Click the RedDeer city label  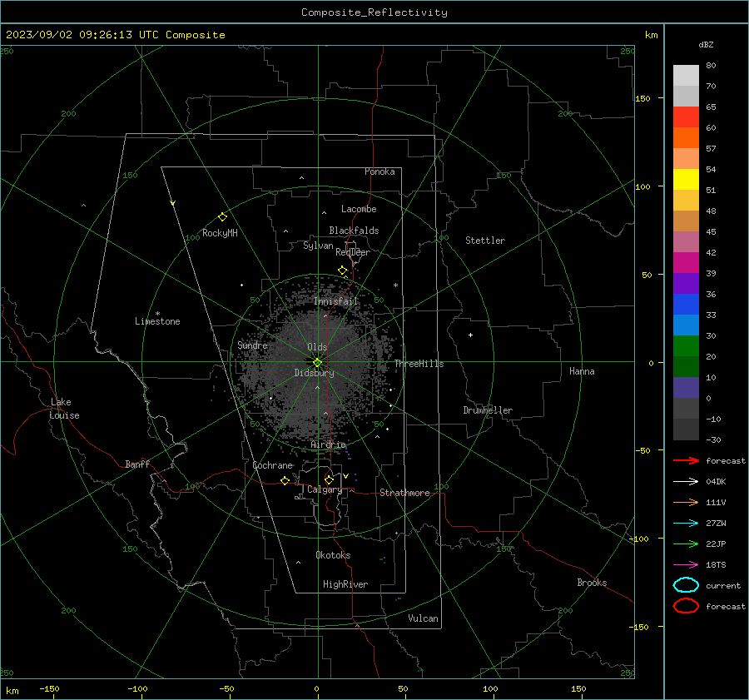point(353,252)
